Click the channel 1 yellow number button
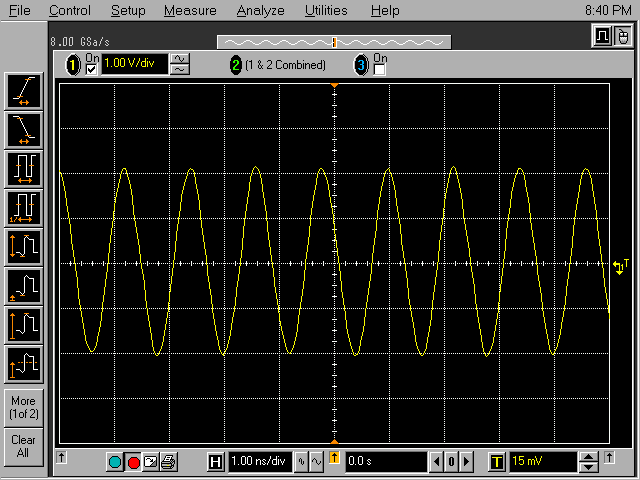The width and height of the screenshot is (640, 480). click(73, 65)
